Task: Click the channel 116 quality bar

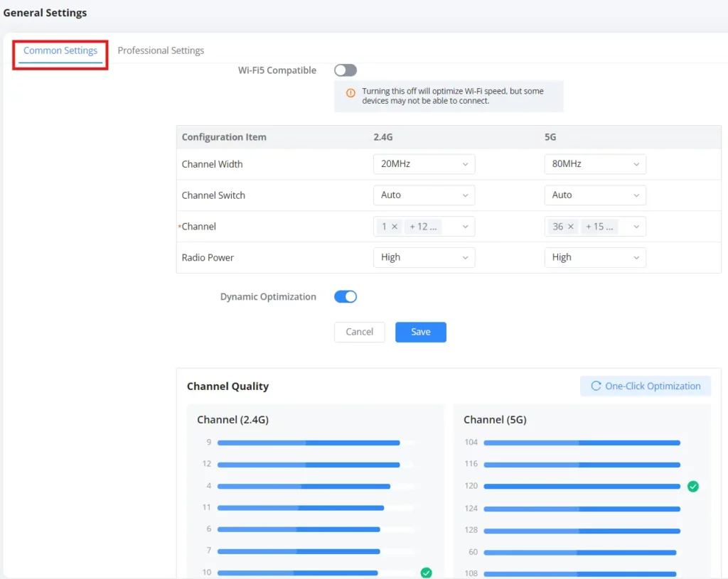Action: coord(582,465)
